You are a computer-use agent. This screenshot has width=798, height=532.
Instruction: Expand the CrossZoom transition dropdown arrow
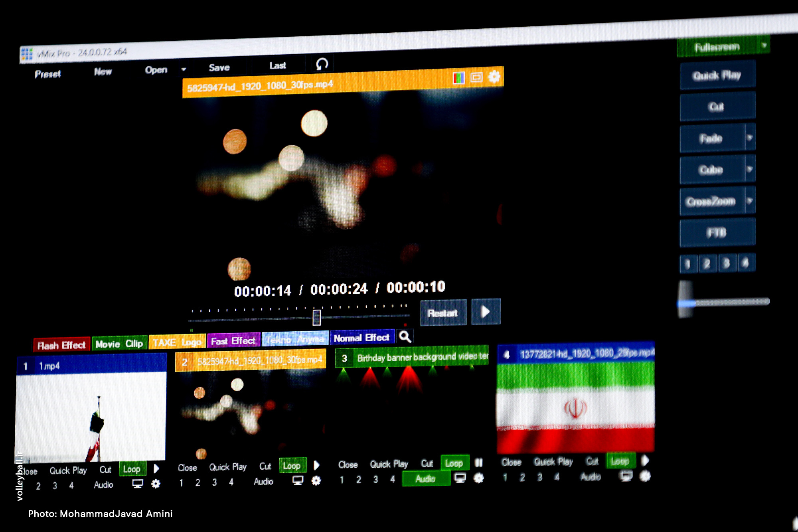tap(750, 200)
